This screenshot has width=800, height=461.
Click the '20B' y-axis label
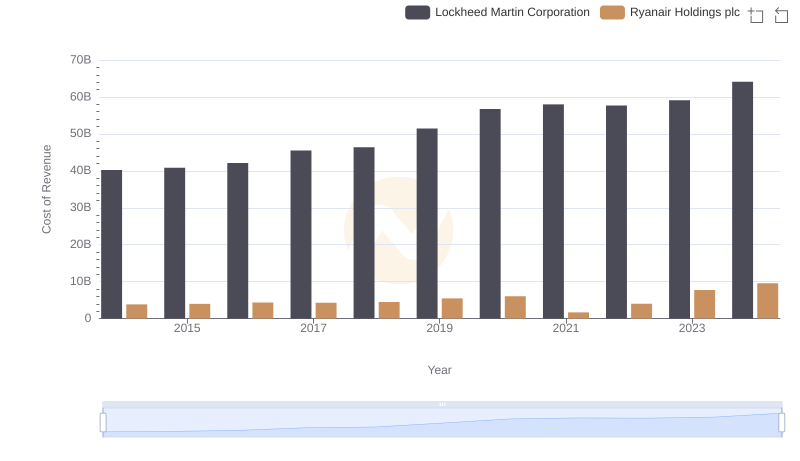click(x=81, y=244)
